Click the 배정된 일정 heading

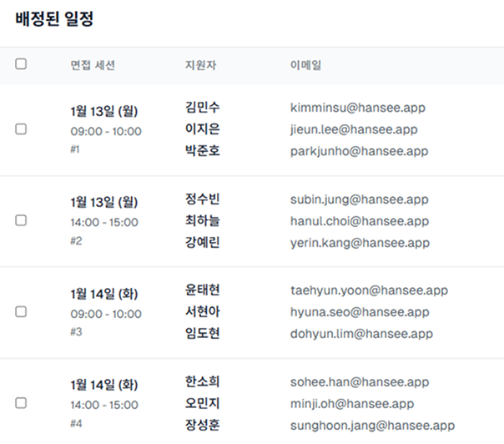(54, 20)
